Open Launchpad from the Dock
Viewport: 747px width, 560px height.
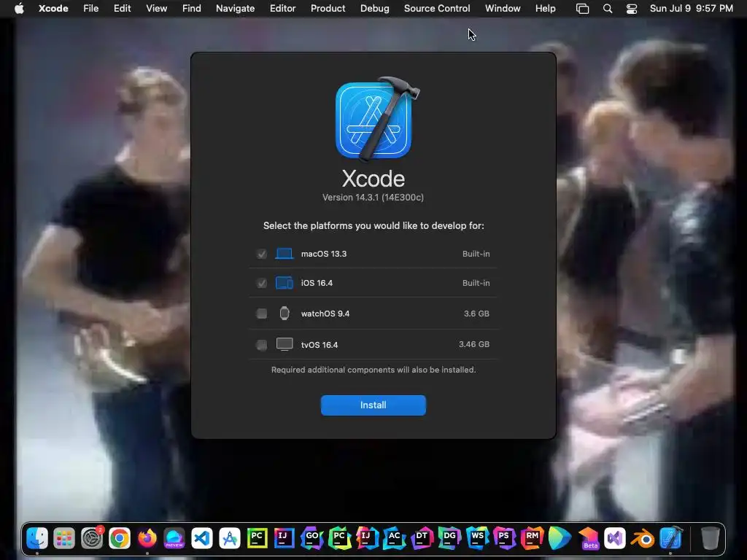coord(64,538)
